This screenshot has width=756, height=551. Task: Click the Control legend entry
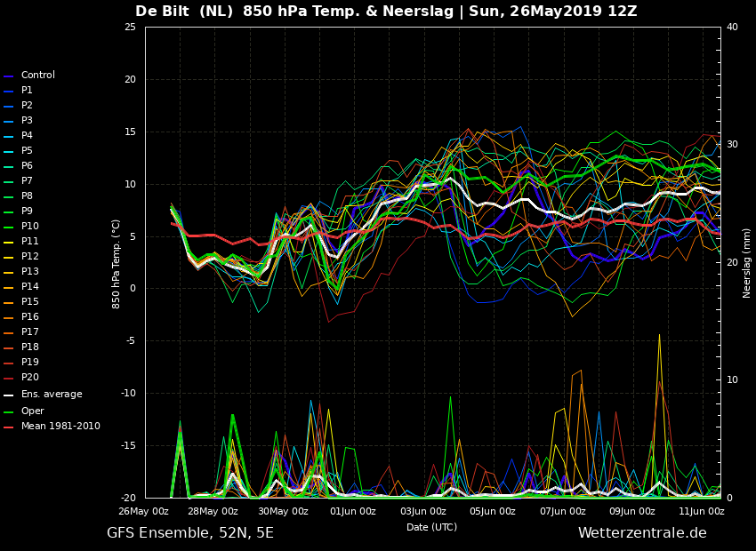(37, 76)
